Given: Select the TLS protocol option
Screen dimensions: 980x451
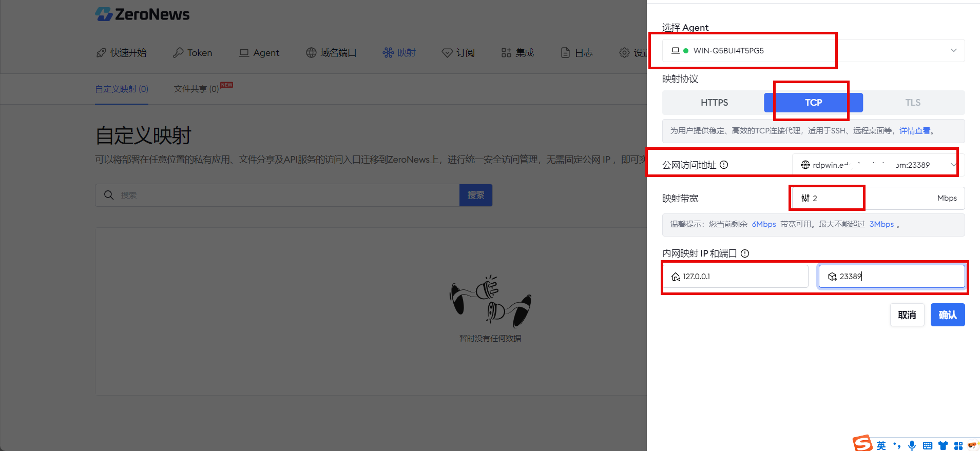Looking at the screenshot, I should [913, 103].
